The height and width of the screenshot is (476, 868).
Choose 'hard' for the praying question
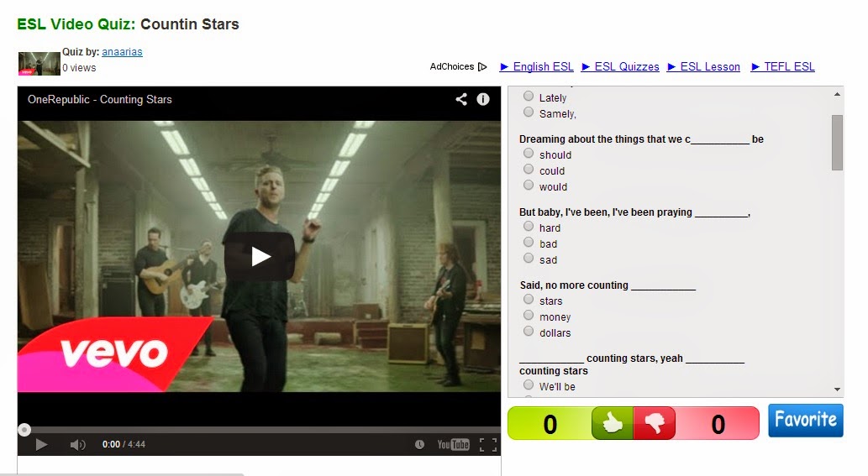coord(529,226)
